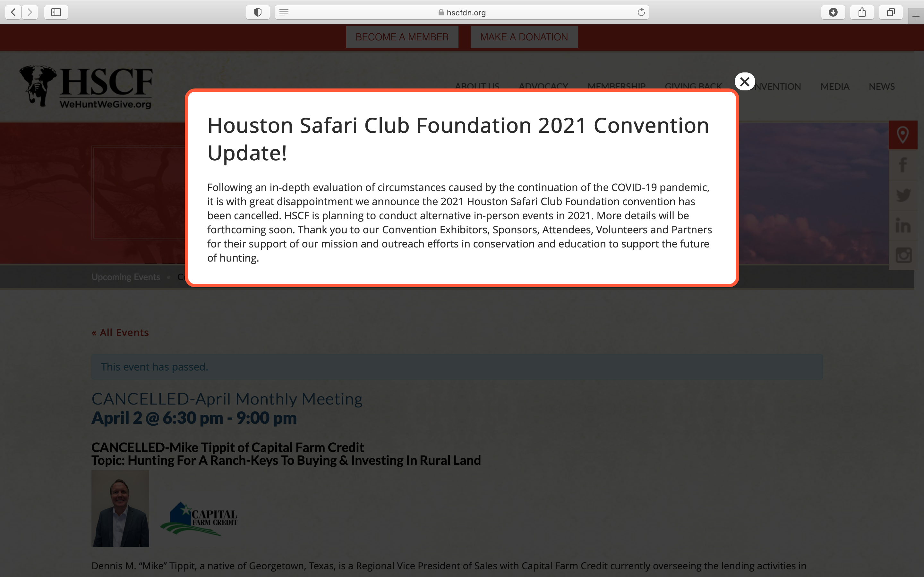
Task: Click the Safari forward arrow
Action: click(30, 12)
